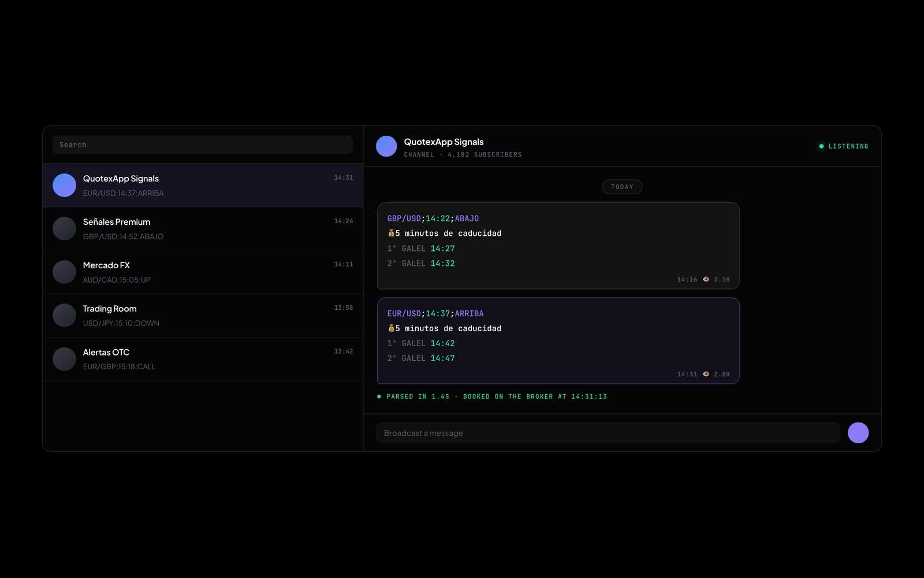
Task: Click the 13:42 time on Alertas OTC
Action: pyautogui.click(x=344, y=351)
